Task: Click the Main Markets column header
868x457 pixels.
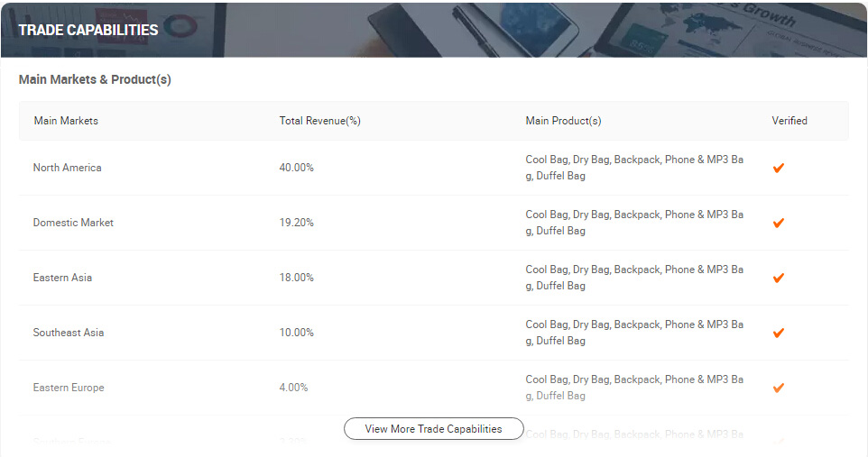Action: click(66, 121)
